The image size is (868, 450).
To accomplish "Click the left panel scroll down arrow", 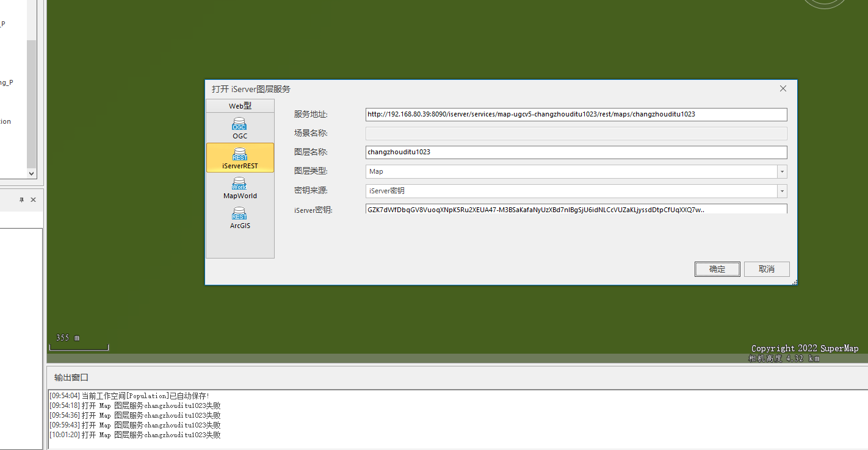I will pyautogui.click(x=32, y=174).
